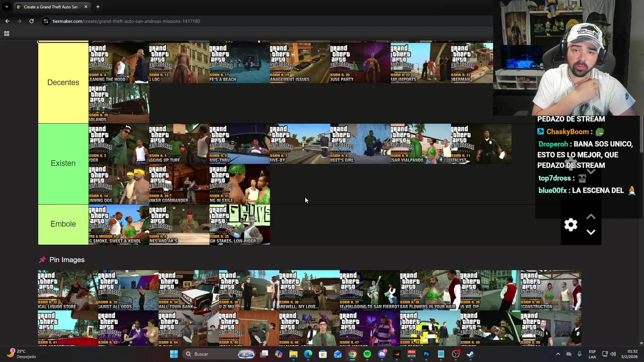Toggle the microphone tray icon
This screenshot has width=644, height=362.
tap(580, 354)
